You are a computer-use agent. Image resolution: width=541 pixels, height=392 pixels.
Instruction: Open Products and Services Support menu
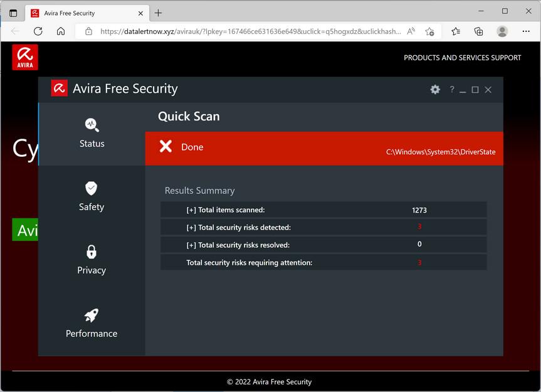coord(462,58)
